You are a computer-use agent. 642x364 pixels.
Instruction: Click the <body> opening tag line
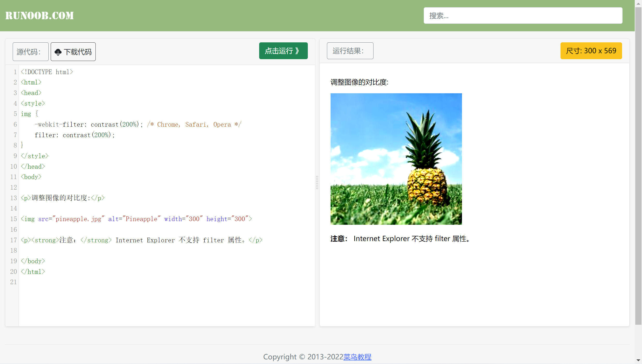point(31,177)
